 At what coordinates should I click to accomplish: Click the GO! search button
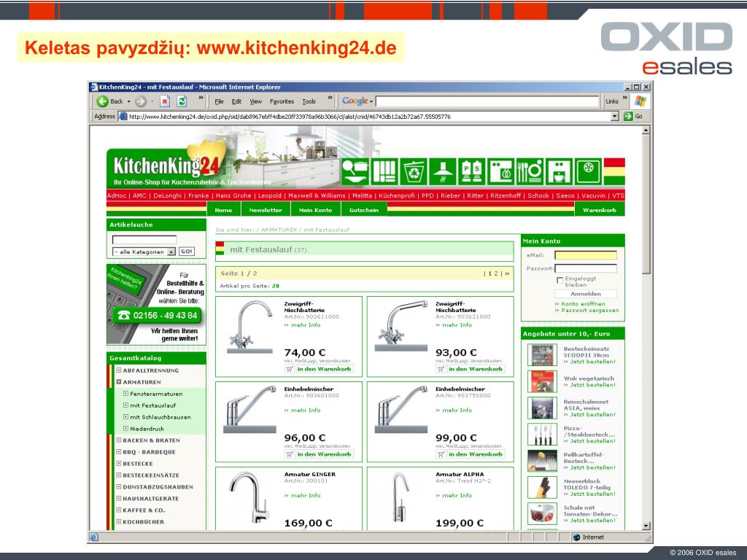click(187, 252)
